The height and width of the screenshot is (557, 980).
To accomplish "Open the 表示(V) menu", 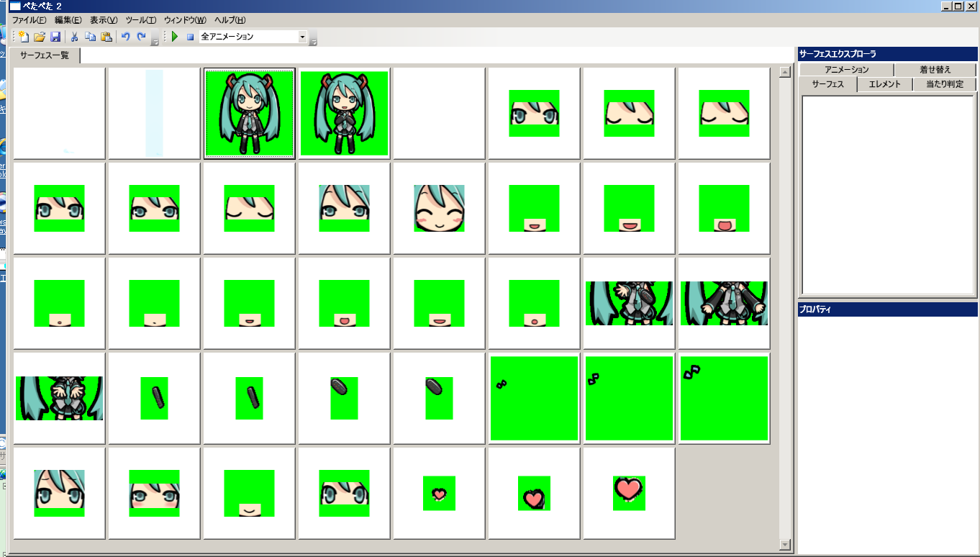I will (104, 20).
